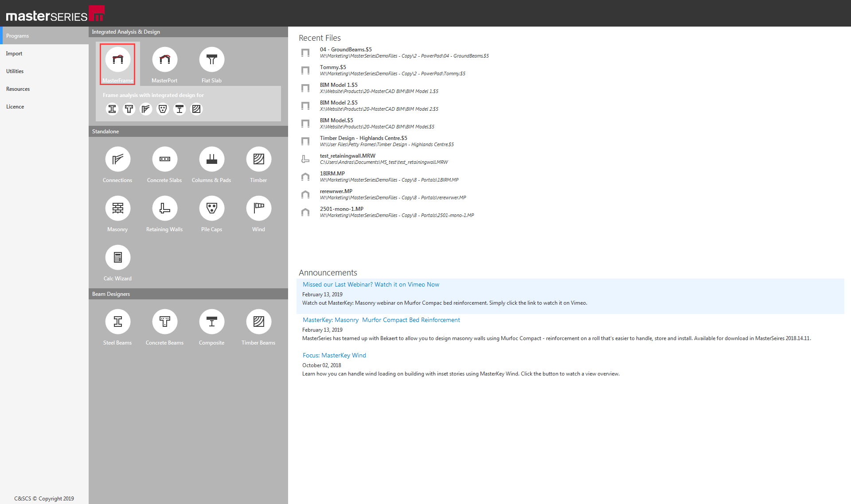This screenshot has height=504, width=851.
Task: Go to the Licence page
Action: pyautogui.click(x=15, y=107)
